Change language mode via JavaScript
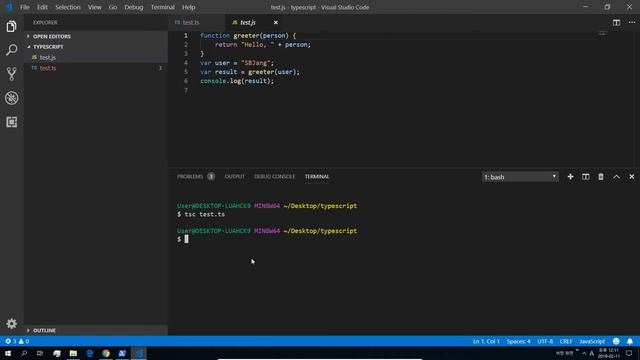This screenshot has height=360, width=640. click(x=592, y=341)
